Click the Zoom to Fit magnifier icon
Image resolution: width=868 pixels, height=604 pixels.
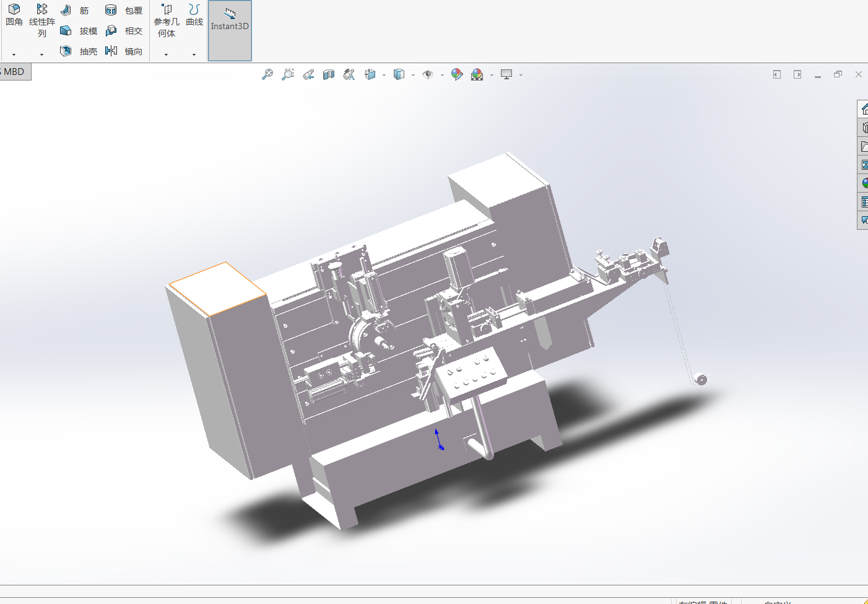coord(267,74)
